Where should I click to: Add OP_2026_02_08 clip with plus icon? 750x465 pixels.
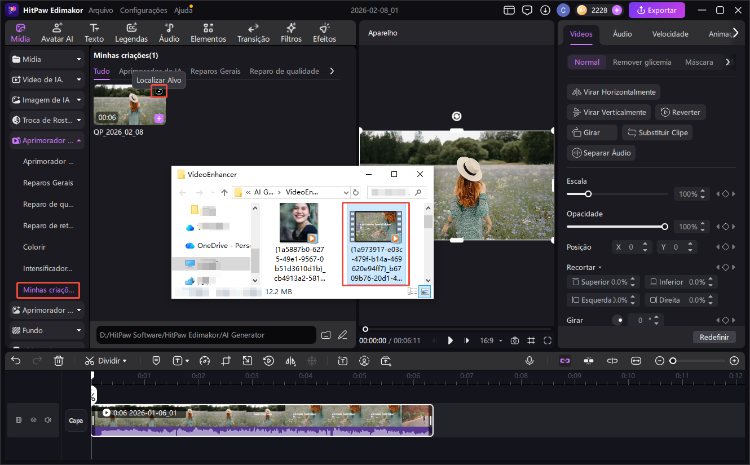159,118
